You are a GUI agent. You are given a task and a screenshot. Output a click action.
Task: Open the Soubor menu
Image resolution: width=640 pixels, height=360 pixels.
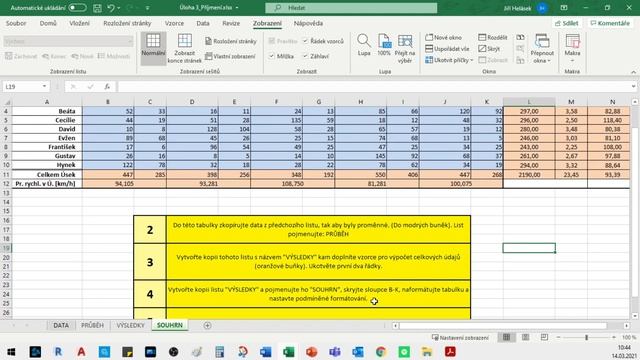click(16, 23)
